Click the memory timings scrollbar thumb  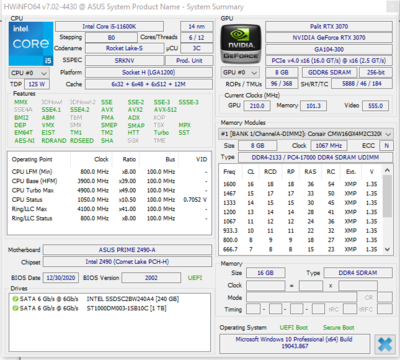click(387, 196)
